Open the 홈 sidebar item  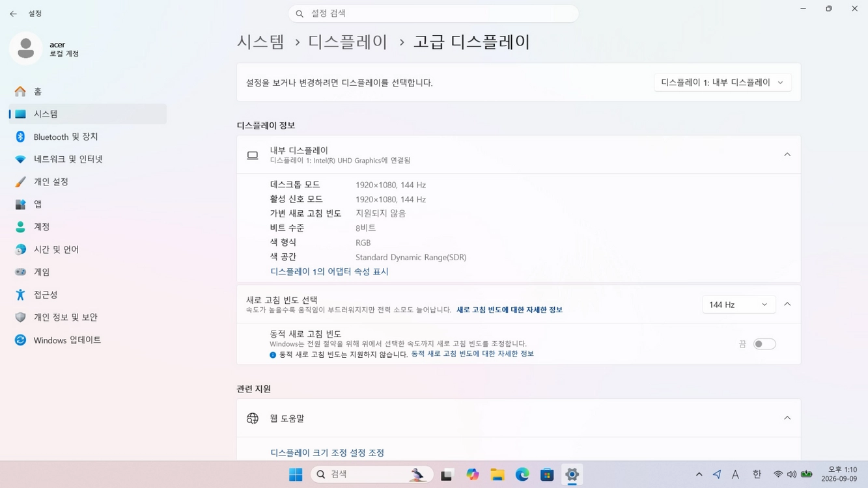pyautogui.click(x=88, y=91)
